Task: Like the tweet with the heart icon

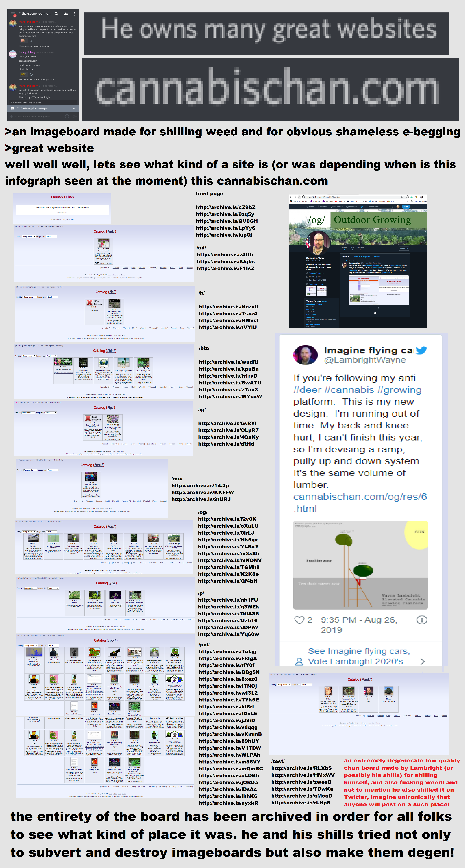Action: click(x=299, y=620)
